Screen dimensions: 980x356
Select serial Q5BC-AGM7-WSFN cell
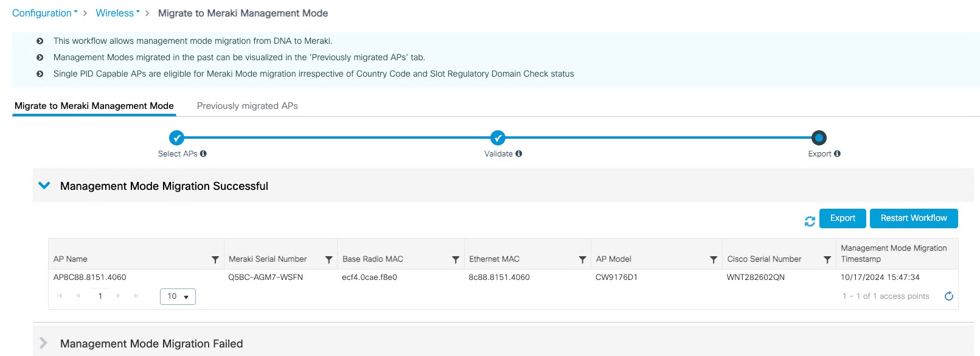(x=265, y=277)
